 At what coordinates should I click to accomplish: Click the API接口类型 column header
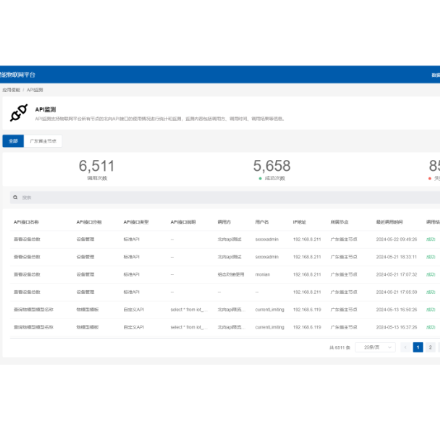point(136,222)
